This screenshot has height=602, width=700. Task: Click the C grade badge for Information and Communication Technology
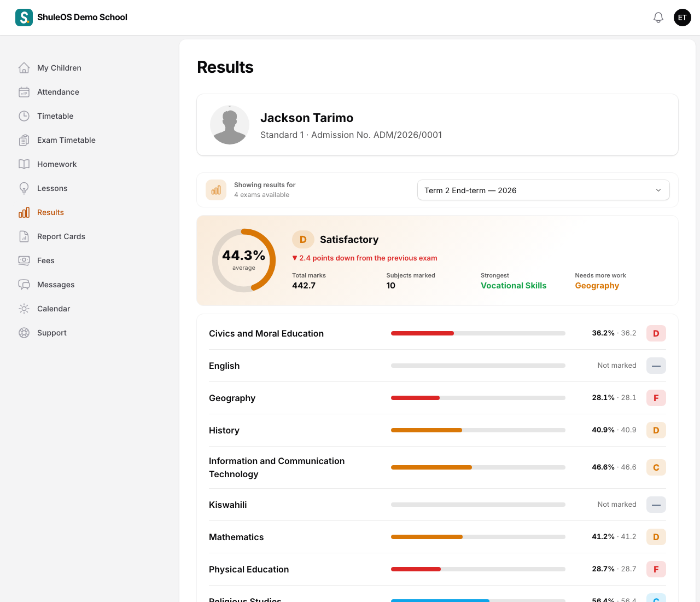coord(656,467)
